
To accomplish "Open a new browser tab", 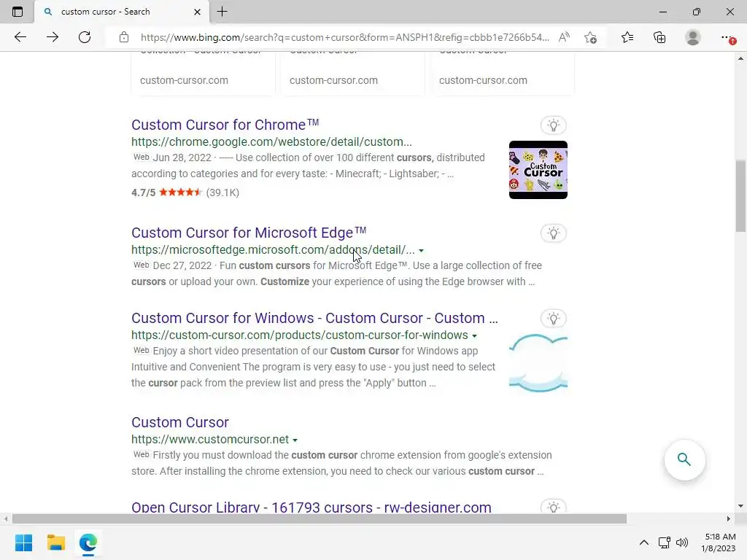I will [222, 12].
